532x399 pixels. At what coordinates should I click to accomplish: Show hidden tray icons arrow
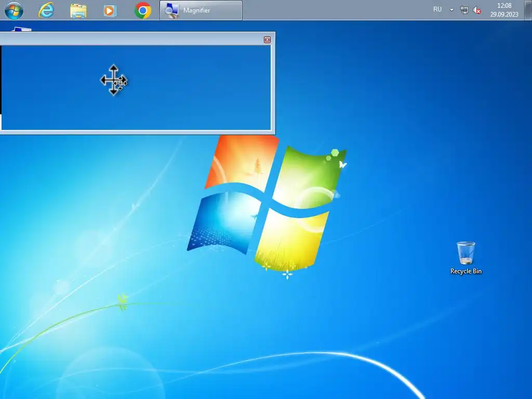[451, 10]
